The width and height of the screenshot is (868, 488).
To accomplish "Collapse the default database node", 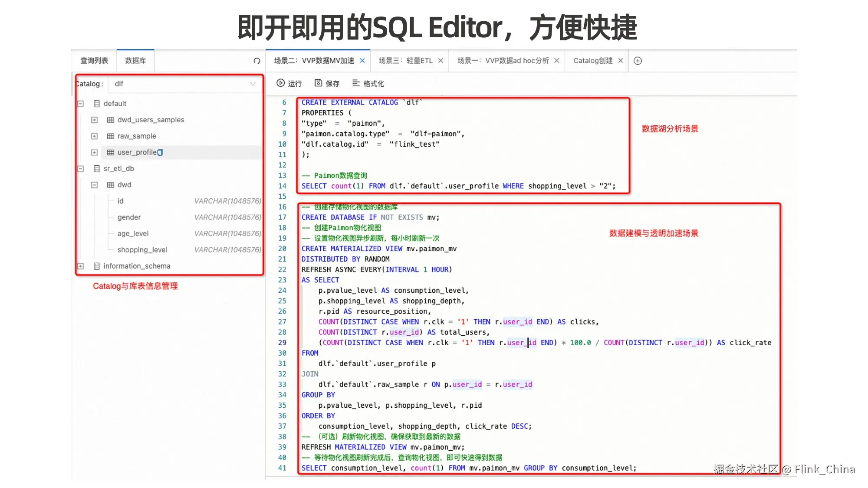I will (x=81, y=104).
